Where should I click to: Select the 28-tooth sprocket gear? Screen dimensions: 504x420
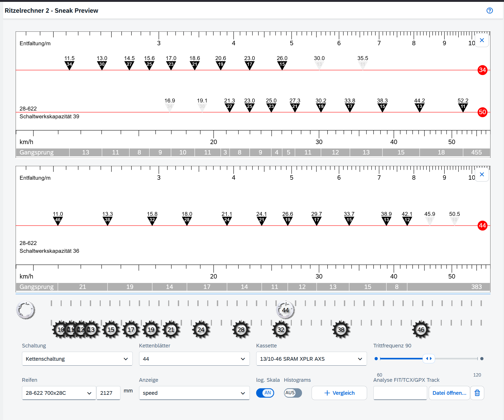coord(241,329)
